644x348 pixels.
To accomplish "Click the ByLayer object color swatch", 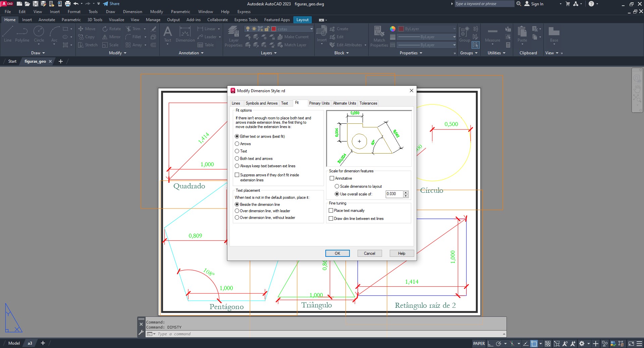I will coord(401,29).
